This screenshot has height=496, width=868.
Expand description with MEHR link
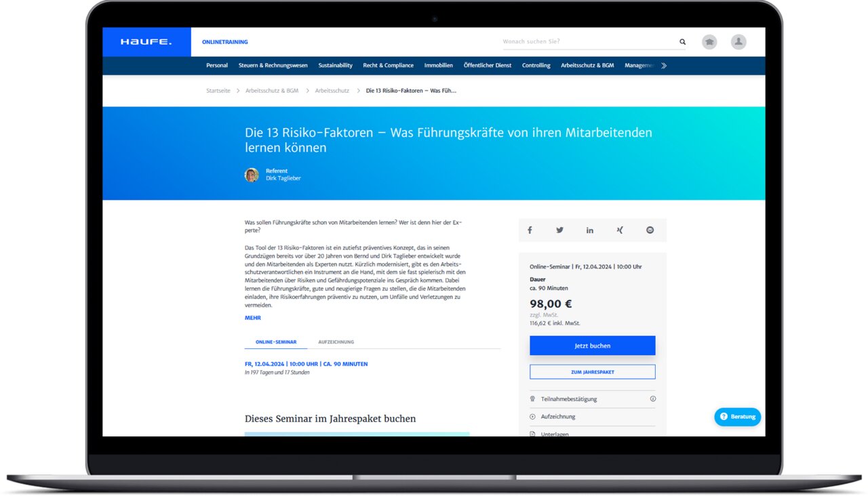point(252,318)
